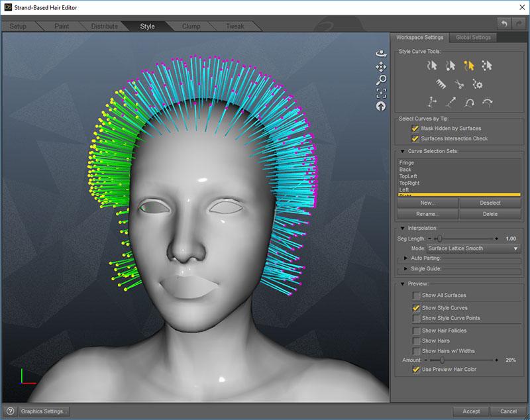The image size is (530, 420).
Task: Toggle Use Preview Hair Color checkbox
Action: tap(415, 369)
